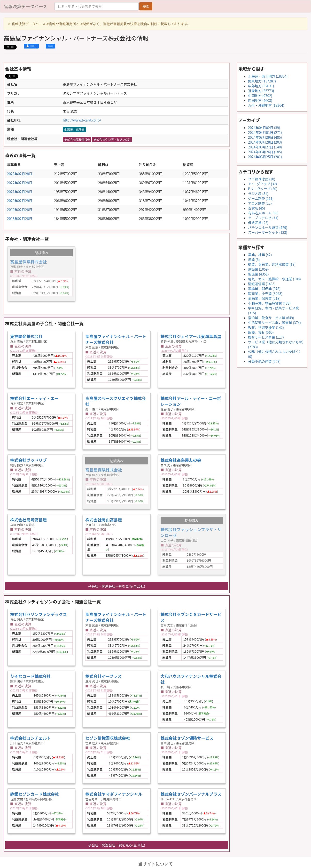Open 高島屋スペースクリエイツ株式会社 link
311x868 pixels.
[x=116, y=401]
